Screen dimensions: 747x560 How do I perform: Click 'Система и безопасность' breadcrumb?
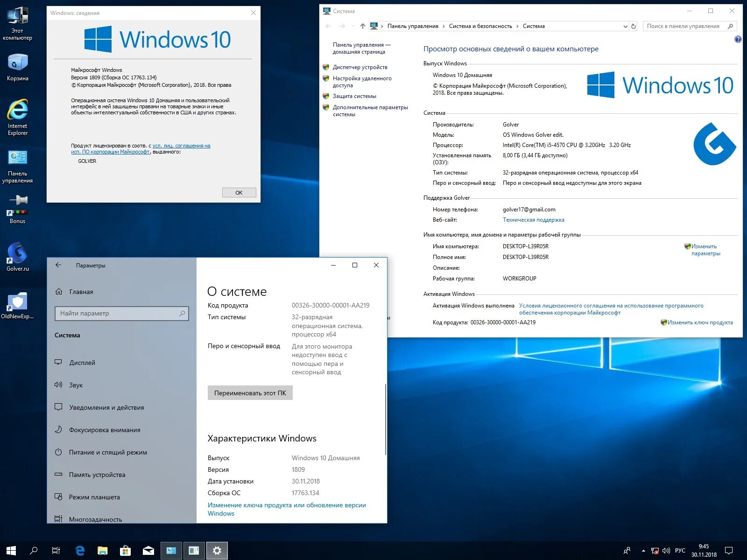pyautogui.click(x=480, y=26)
